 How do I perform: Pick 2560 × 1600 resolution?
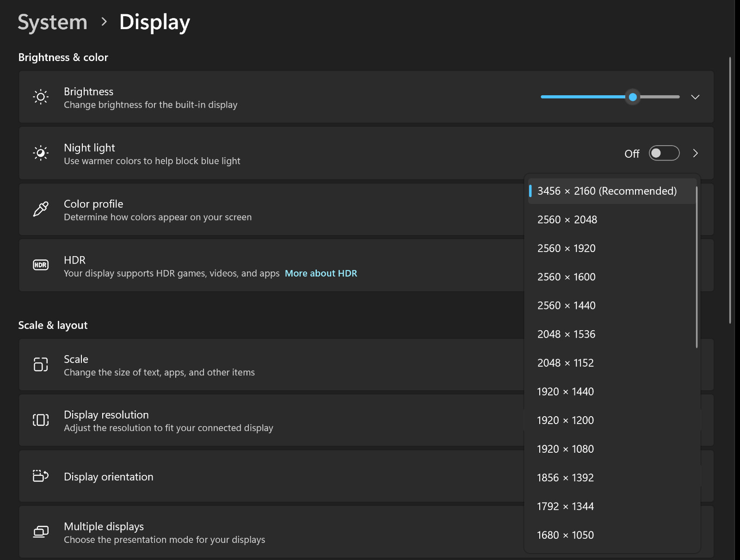[612, 277]
